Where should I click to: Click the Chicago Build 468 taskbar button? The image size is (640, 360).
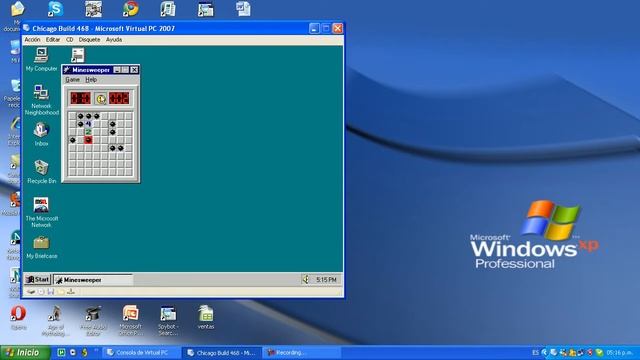point(222,353)
